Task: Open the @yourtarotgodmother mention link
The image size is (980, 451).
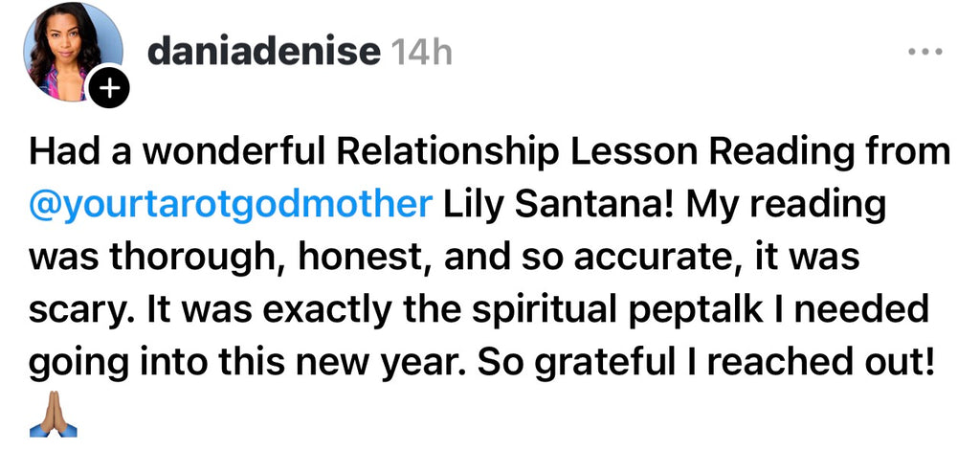Action: [x=233, y=206]
